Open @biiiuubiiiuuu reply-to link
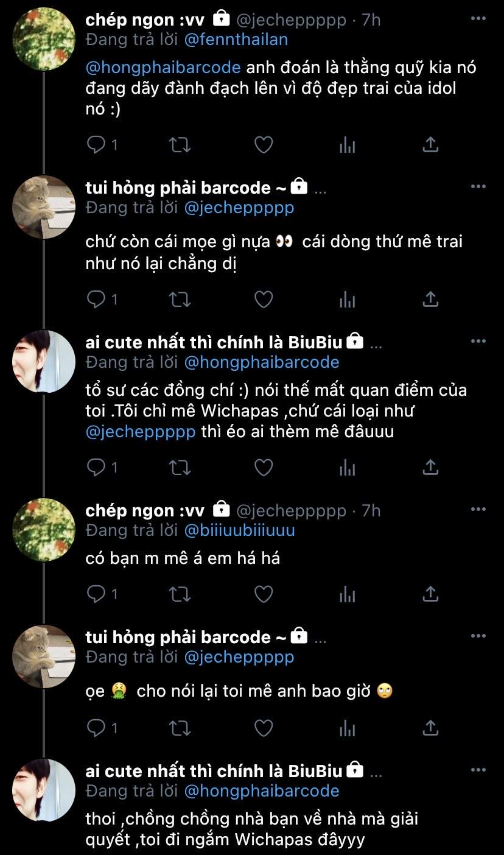Viewport: 504px width, 855px height. (x=239, y=530)
